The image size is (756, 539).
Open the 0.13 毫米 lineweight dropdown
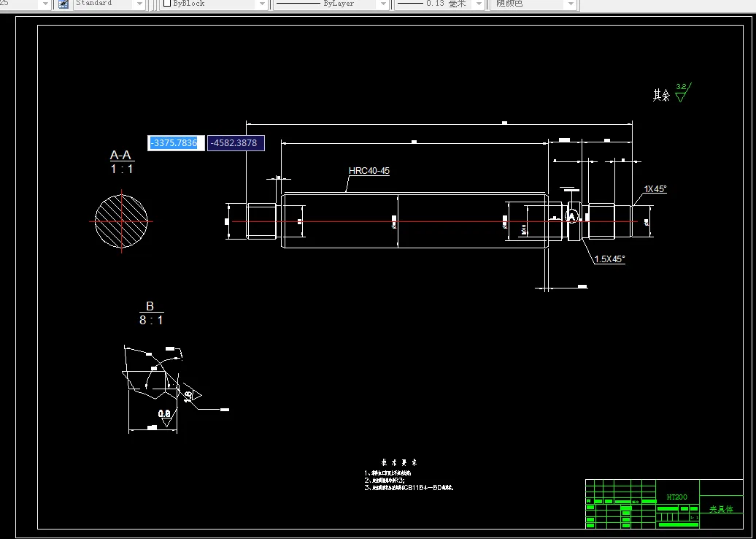pos(439,4)
